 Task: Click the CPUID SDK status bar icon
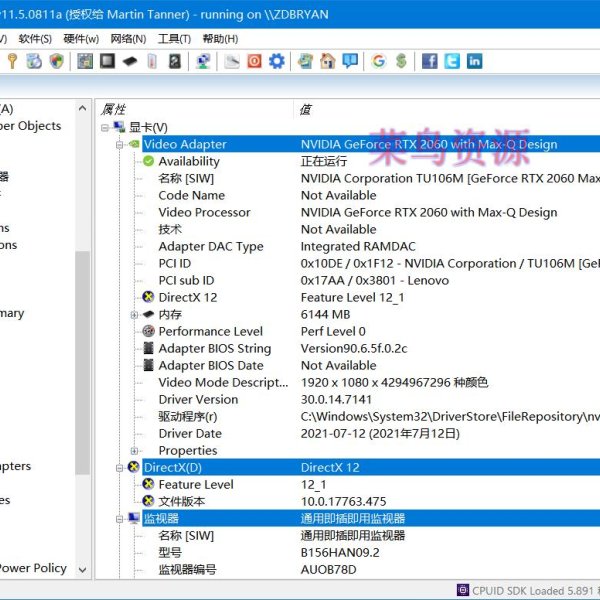click(463, 590)
